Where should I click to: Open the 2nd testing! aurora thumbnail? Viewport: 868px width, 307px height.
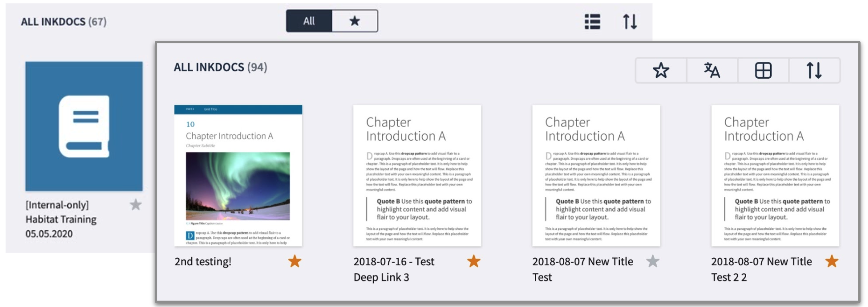pos(238,176)
